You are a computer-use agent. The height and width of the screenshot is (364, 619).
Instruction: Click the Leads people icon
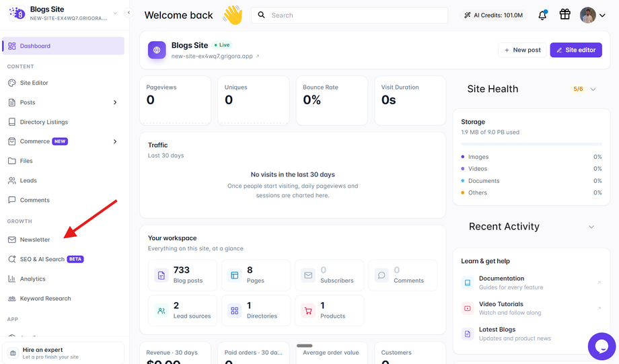tap(12, 180)
